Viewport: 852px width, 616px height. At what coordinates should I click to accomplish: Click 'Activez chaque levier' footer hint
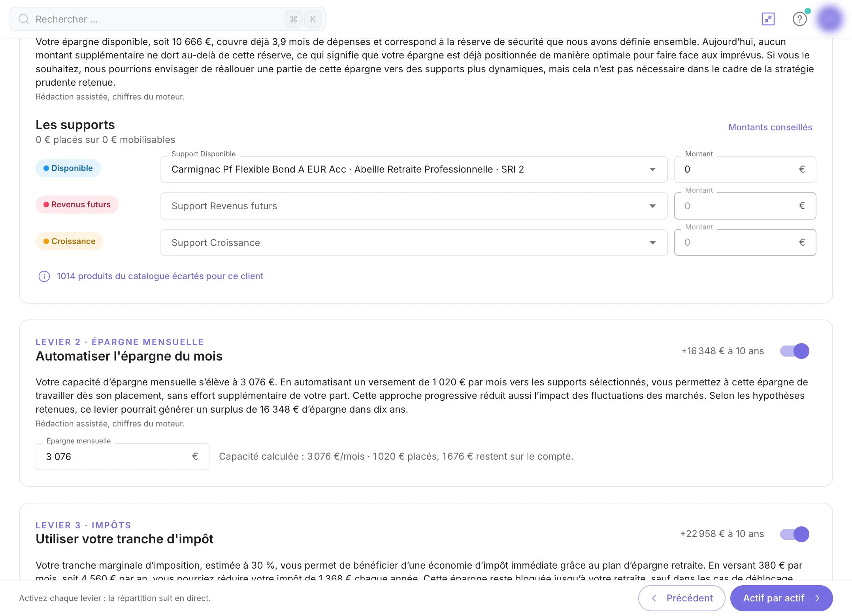pos(115,598)
